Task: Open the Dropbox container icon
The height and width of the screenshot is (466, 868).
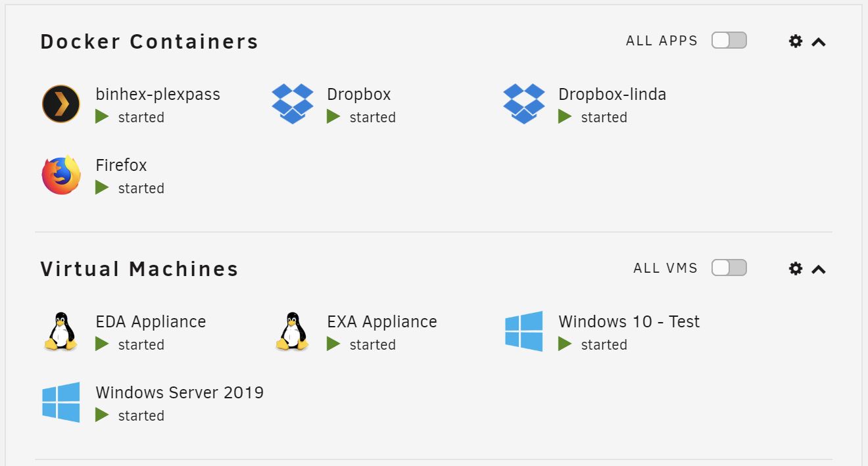Action: (x=293, y=104)
